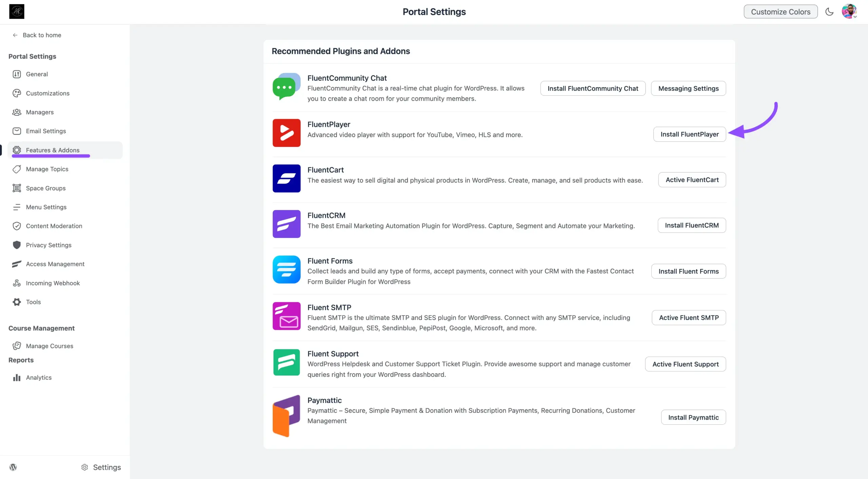Viewport: 868px width, 479px height.
Task: Click the Privacy Settings shield icon
Action: (x=17, y=245)
